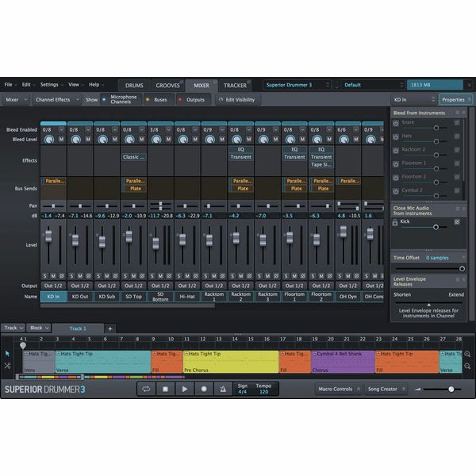The width and height of the screenshot is (476, 476).
Task: Toggle the Outputs visibility option
Action: (x=193, y=100)
